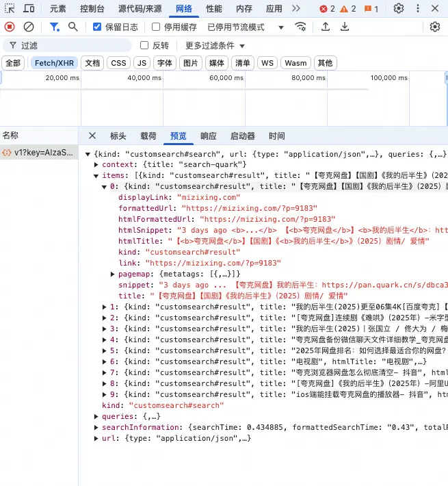Select the 文档 filter chip
The image size is (448, 486).
coord(92,63)
